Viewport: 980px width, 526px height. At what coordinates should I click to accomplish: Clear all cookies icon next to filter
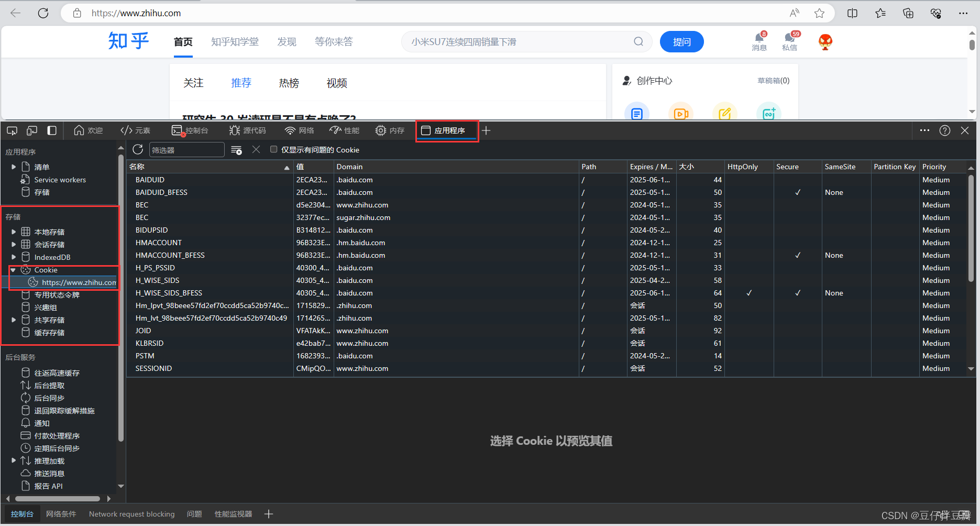pyautogui.click(x=236, y=150)
